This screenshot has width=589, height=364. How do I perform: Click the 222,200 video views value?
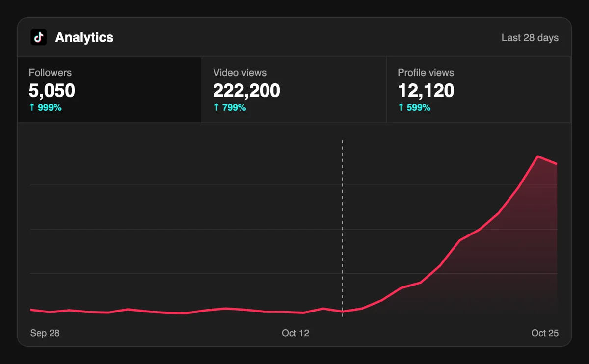pyautogui.click(x=246, y=91)
